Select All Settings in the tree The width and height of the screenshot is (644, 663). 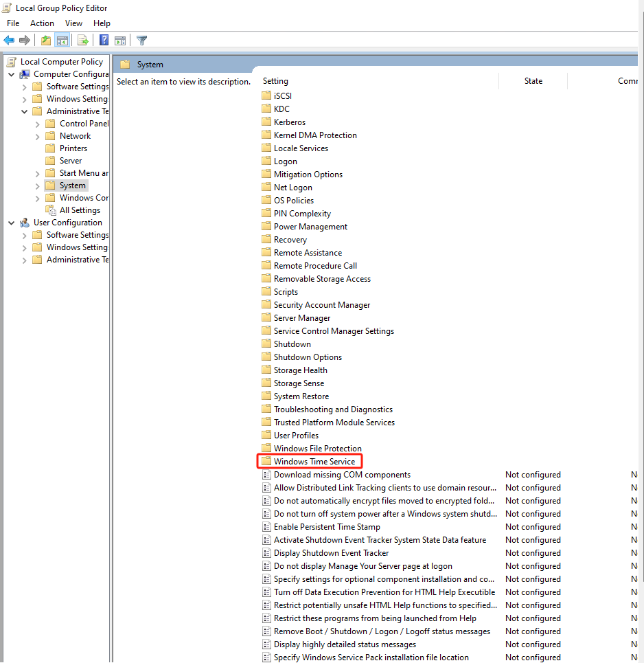80,210
